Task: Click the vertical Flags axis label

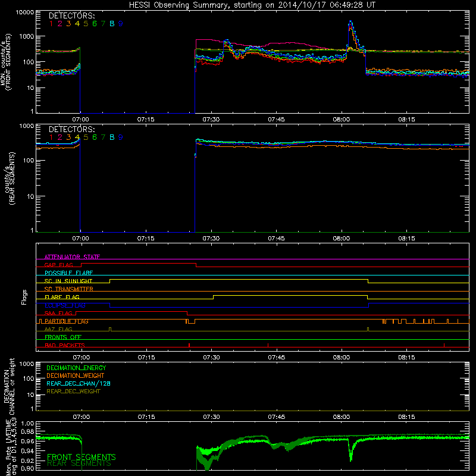Action: tap(24, 297)
